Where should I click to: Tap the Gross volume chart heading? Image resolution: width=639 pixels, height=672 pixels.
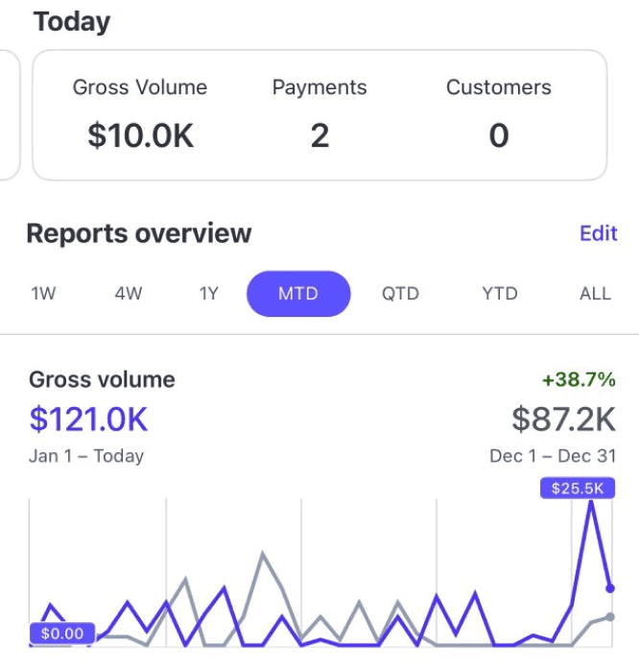point(102,380)
